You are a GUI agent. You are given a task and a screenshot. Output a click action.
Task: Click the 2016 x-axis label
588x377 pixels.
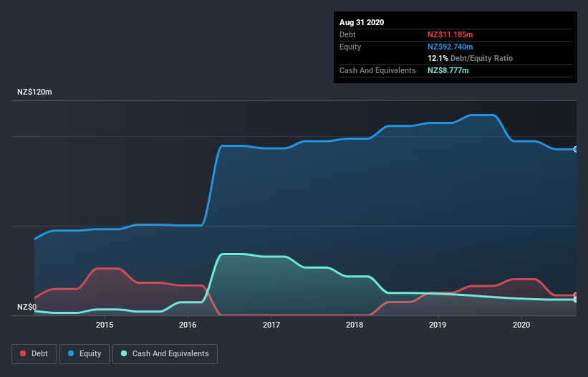coord(188,325)
